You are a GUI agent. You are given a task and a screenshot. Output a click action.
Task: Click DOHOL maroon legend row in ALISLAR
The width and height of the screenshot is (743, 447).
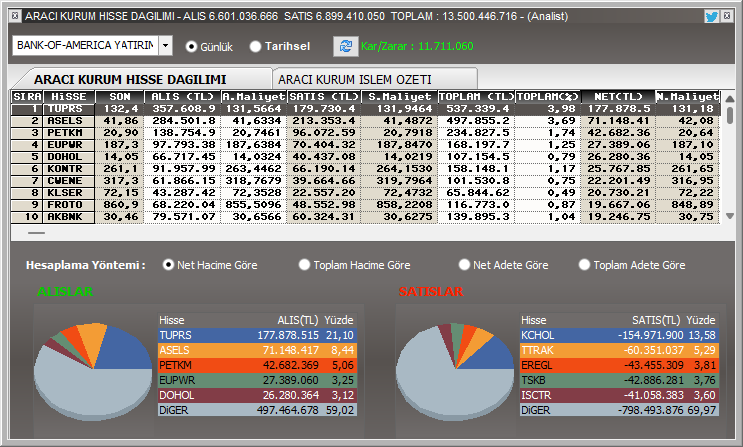257,395
